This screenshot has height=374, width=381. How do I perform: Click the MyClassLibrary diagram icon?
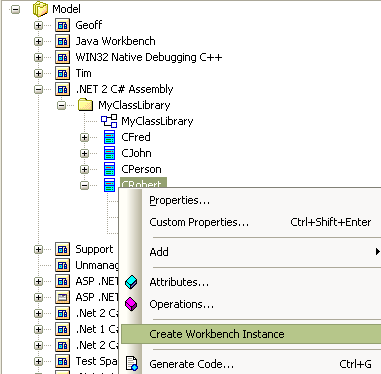109,121
